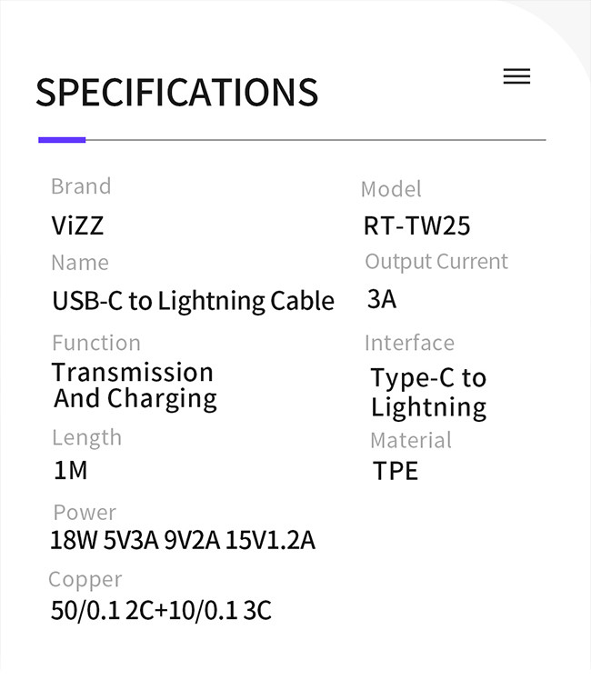This screenshot has width=591, height=700.
Task: Click the Type-C to Lightning interface value
Action: coord(428,392)
